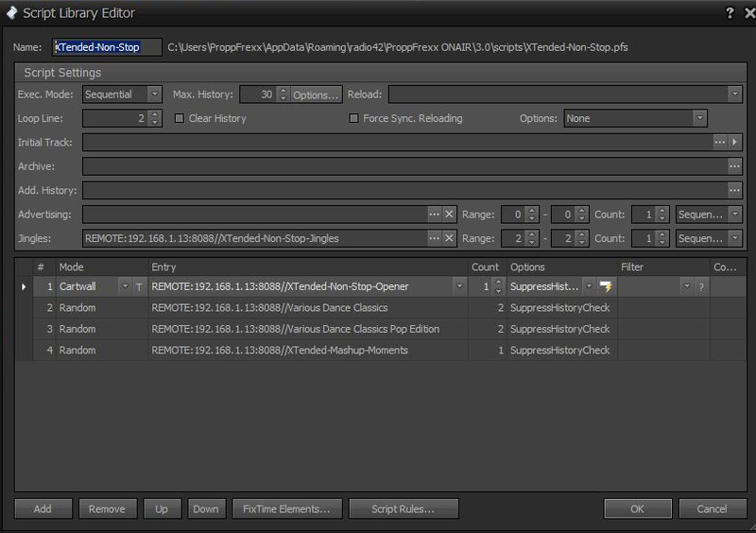Browse for Initial Track with the ellipsis button
Image resolution: width=756 pixels, height=533 pixels.
pos(719,143)
